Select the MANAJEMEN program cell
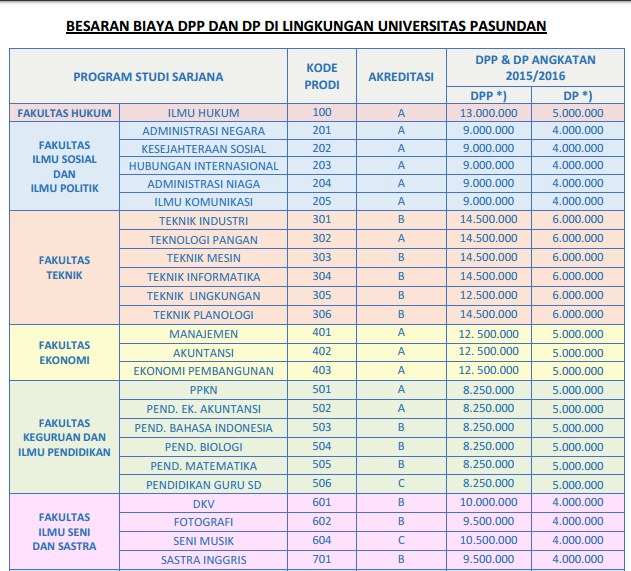This screenshot has width=631, height=571. point(203,334)
